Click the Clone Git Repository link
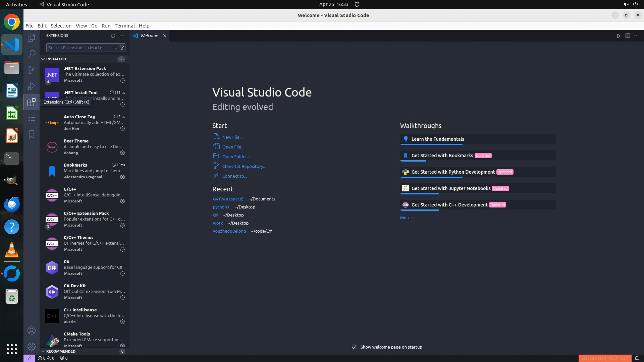 coord(244,166)
